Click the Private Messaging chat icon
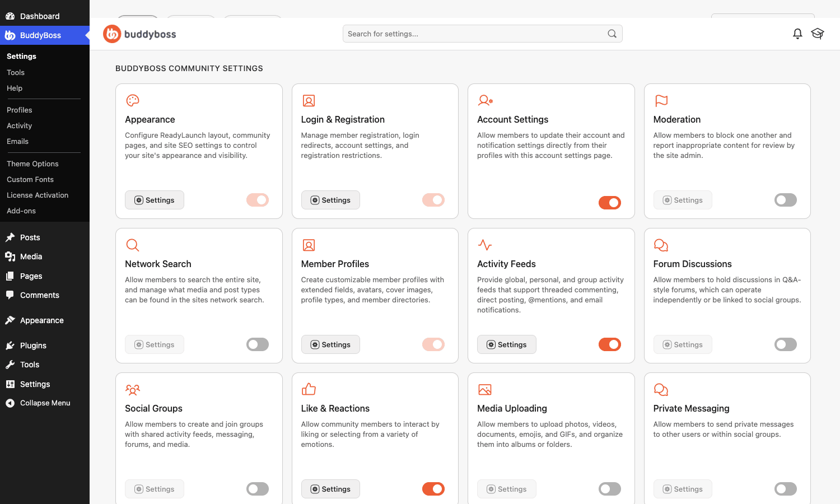The image size is (840, 504). (x=661, y=389)
